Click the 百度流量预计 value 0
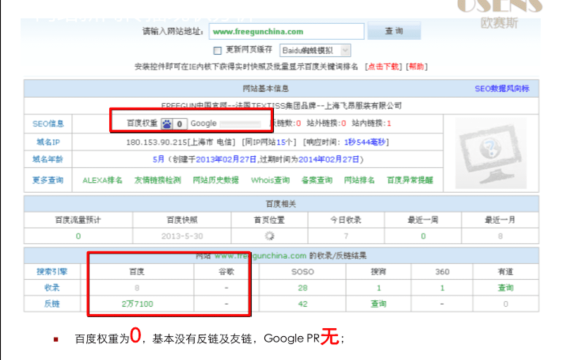This screenshot has width=570, height=360. (78, 236)
